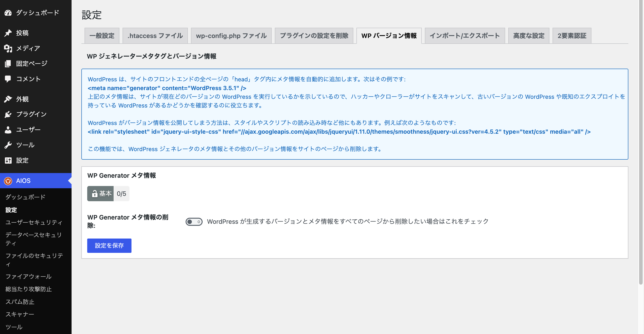Click the settings sliders icon in main menu

(x=8, y=160)
